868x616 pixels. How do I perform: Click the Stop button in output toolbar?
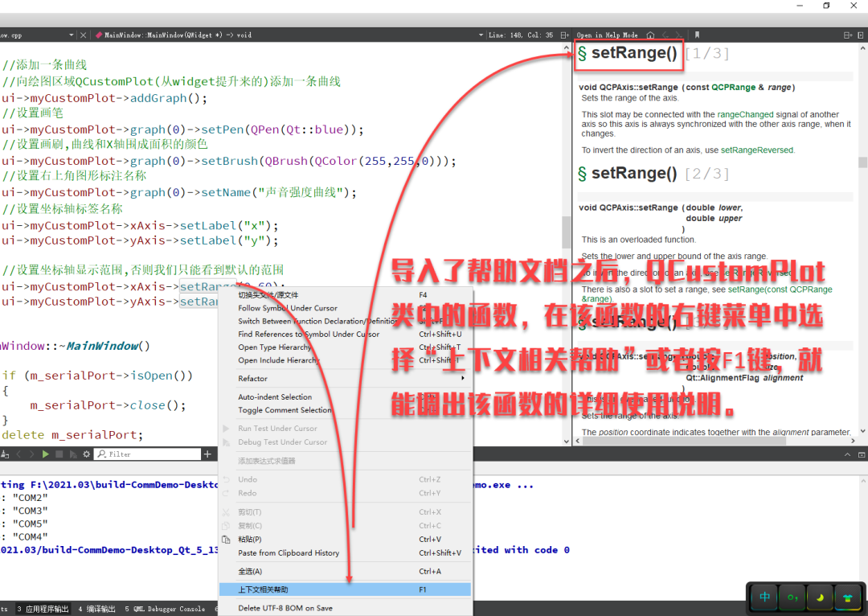coord(59,454)
